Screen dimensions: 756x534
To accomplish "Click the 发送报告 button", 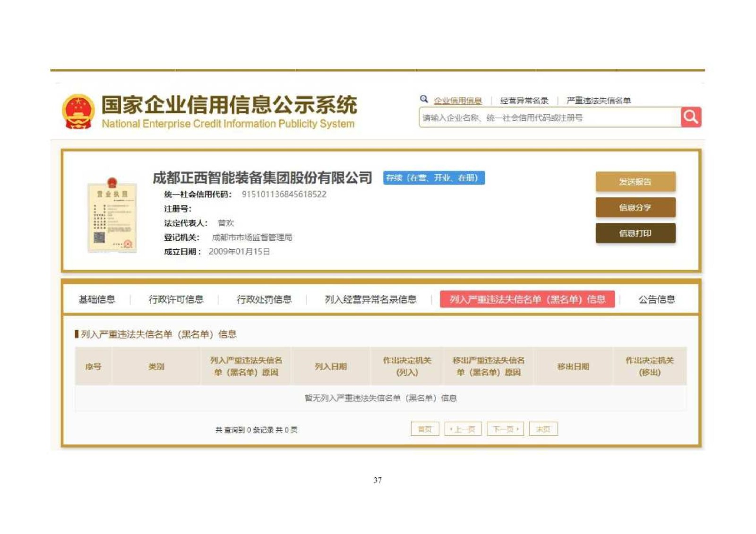I will pos(635,182).
